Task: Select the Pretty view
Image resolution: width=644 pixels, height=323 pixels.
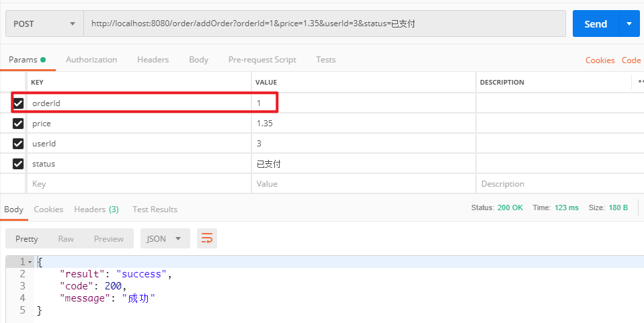Action: (x=27, y=239)
